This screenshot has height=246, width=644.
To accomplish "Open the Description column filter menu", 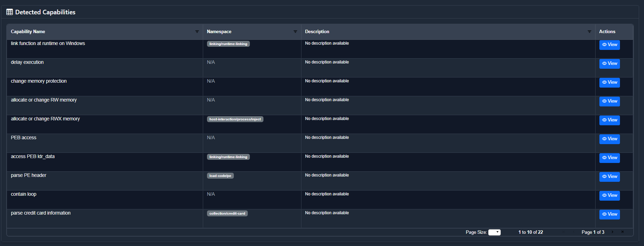I will click(589, 31).
